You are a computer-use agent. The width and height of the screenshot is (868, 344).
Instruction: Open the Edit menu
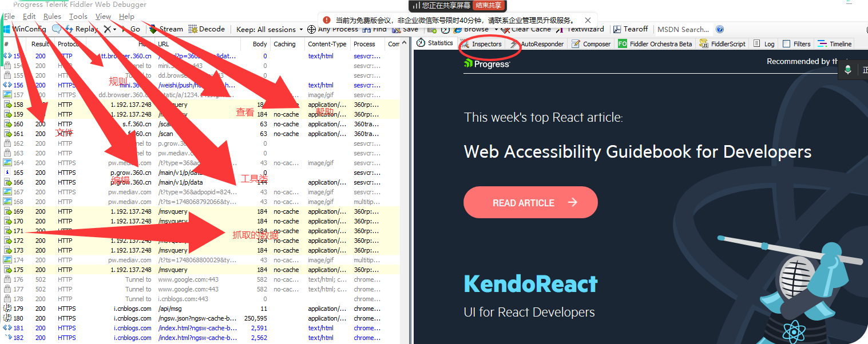pos(29,17)
